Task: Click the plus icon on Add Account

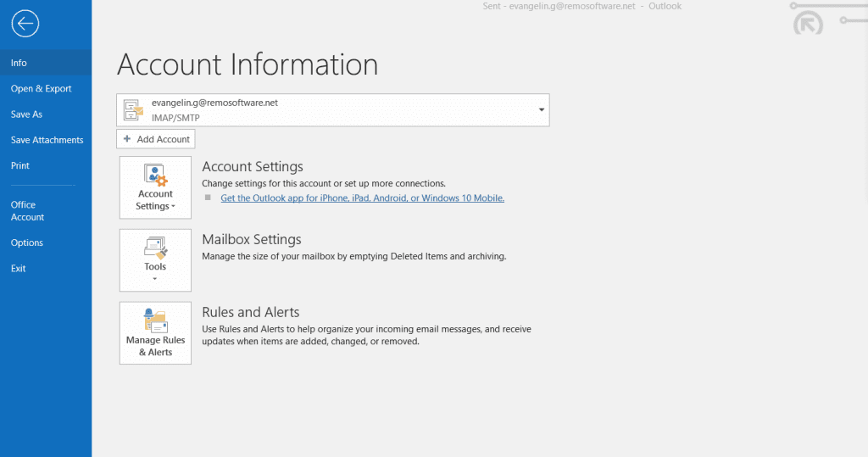Action: (127, 139)
